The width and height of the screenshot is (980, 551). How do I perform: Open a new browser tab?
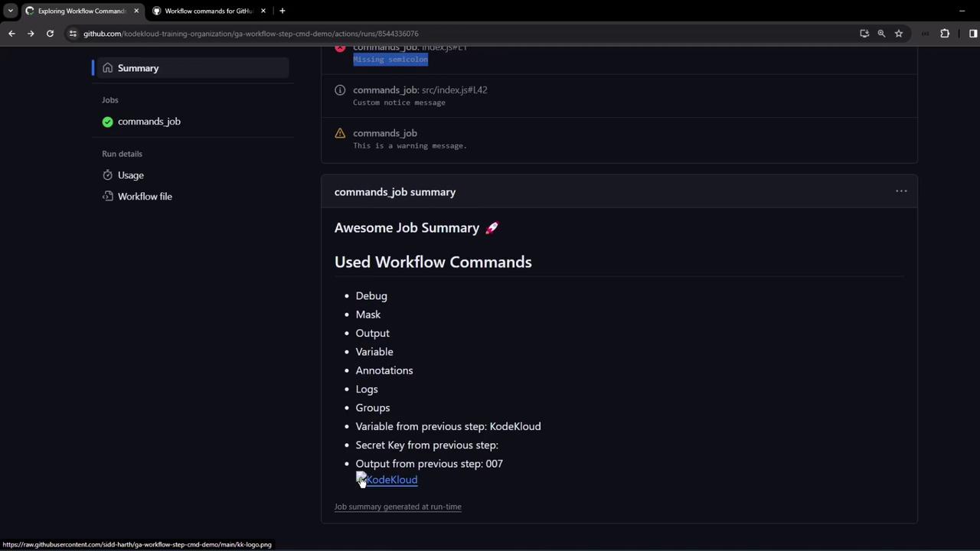(283, 11)
